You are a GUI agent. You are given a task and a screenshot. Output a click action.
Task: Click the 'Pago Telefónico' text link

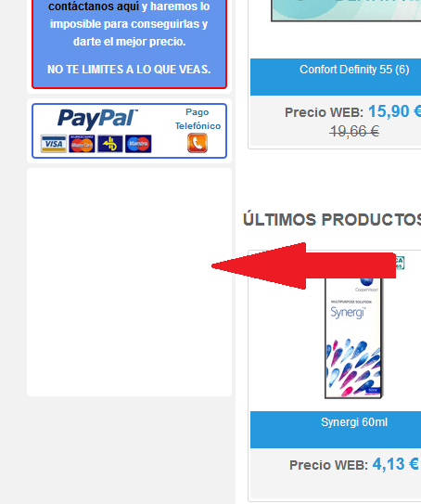[x=198, y=119]
